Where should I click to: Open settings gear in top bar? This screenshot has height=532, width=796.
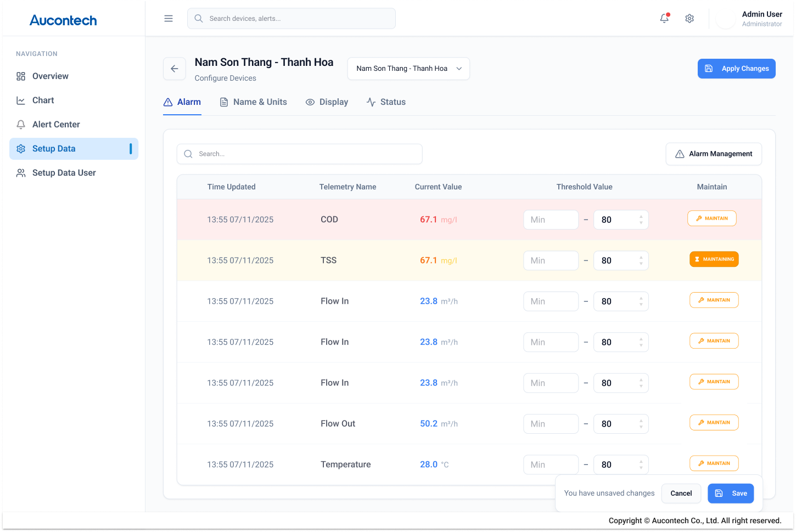(x=690, y=19)
